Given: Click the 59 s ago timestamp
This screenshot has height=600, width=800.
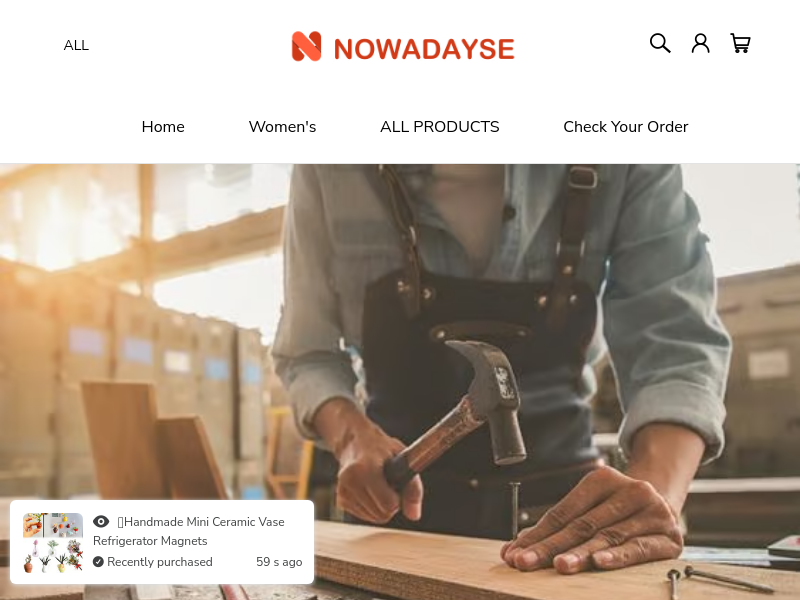Looking at the screenshot, I should pyautogui.click(x=279, y=562).
